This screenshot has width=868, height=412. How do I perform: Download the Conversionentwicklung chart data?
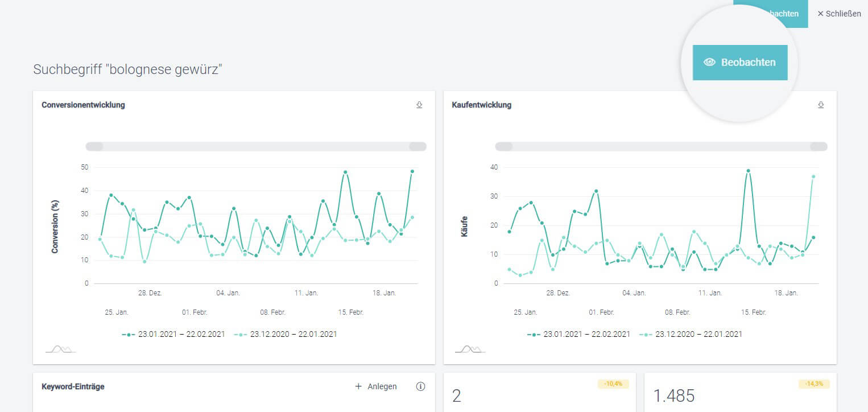point(419,105)
